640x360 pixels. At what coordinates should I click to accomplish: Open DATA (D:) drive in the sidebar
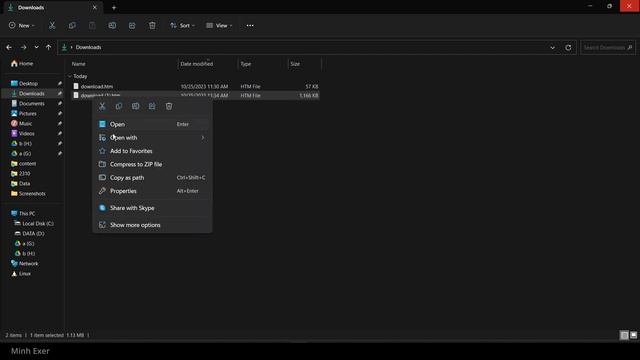(33, 233)
